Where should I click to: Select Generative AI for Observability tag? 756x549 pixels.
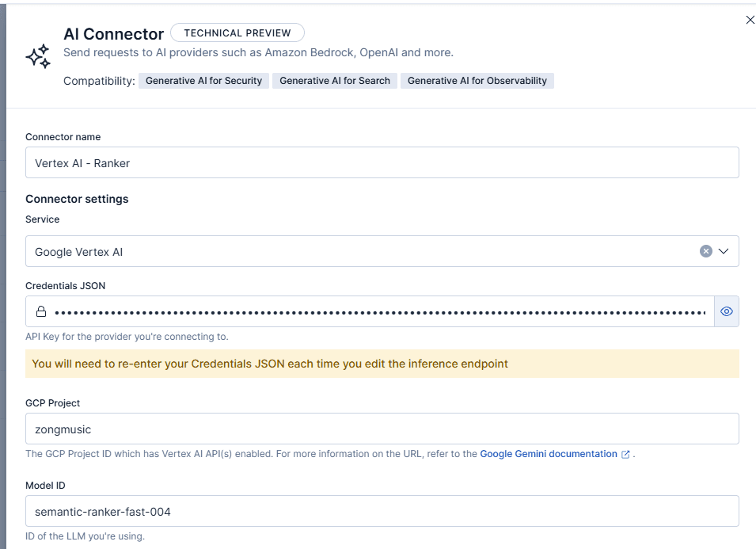coord(477,81)
